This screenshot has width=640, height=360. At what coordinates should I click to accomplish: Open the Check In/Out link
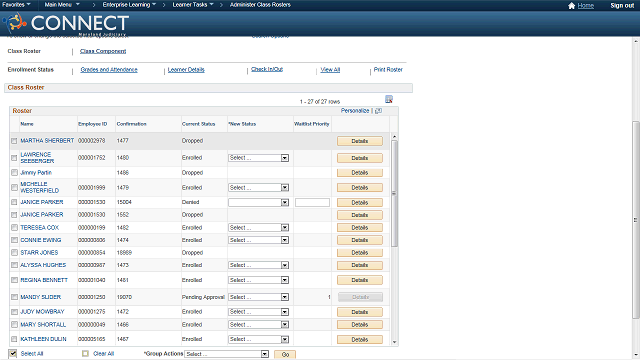(x=267, y=69)
